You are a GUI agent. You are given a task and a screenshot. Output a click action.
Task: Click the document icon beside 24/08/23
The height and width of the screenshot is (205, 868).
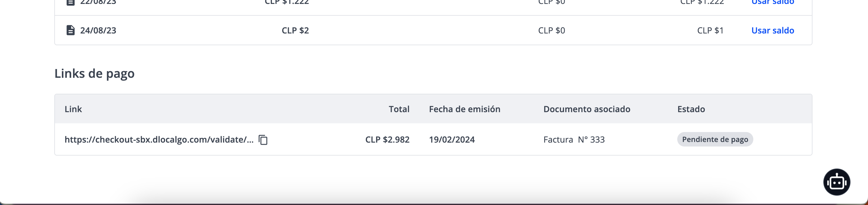pos(70,30)
